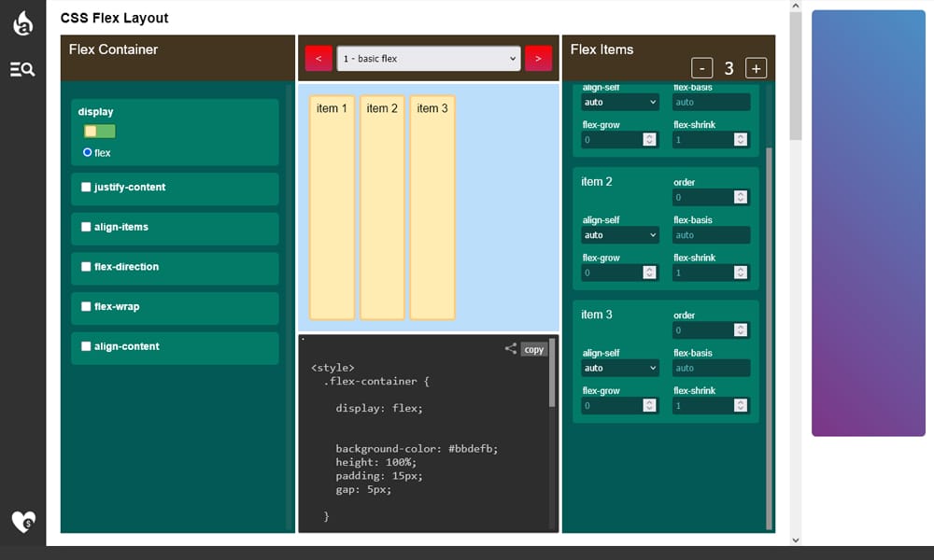Increase flex item count with plus
The height and width of the screenshot is (560, 934).
coord(757,68)
